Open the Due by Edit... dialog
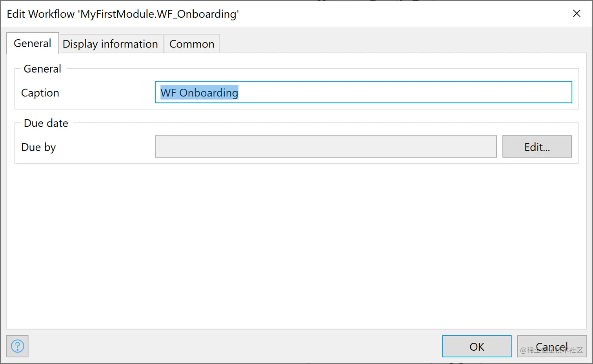Viewport: 593px width, 364px height. [537, 147]
